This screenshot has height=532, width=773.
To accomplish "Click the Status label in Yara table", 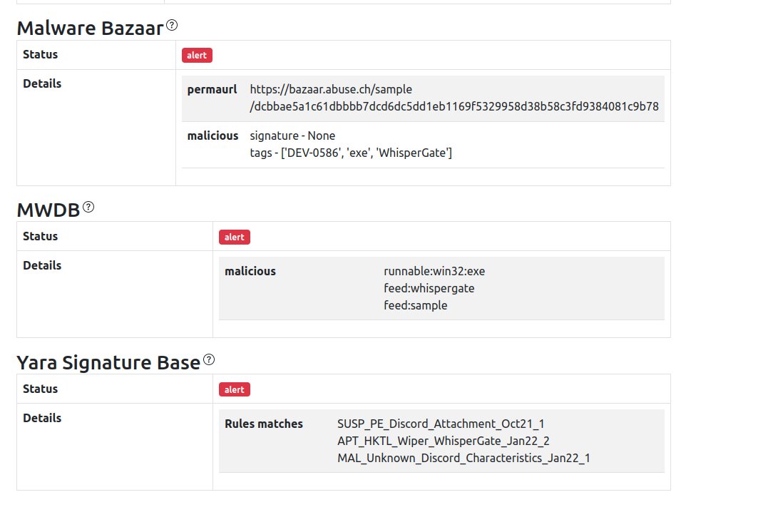I will point(41,389).
